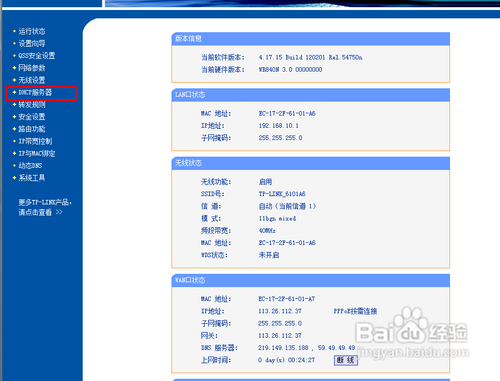500x381 pixels.
Task: Open IP与MAC绑定 in sidebar
Action: click(37, 153)
